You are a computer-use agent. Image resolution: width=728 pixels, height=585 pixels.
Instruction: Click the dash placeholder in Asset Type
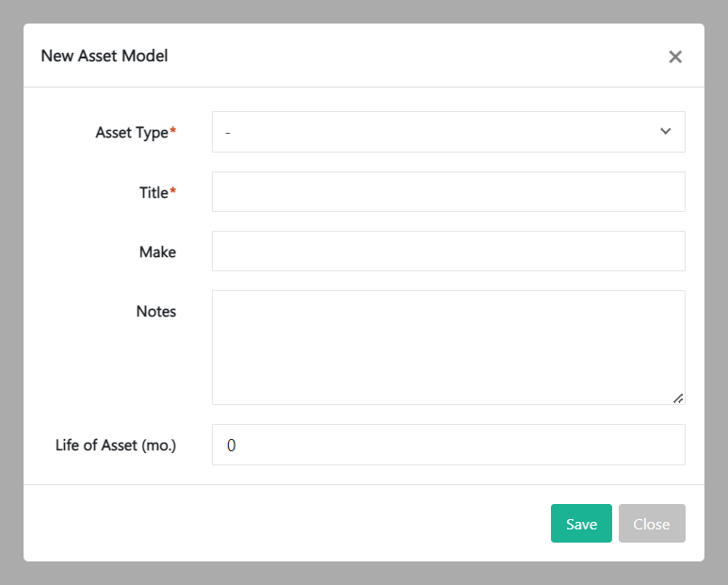(x=229, y=133)
